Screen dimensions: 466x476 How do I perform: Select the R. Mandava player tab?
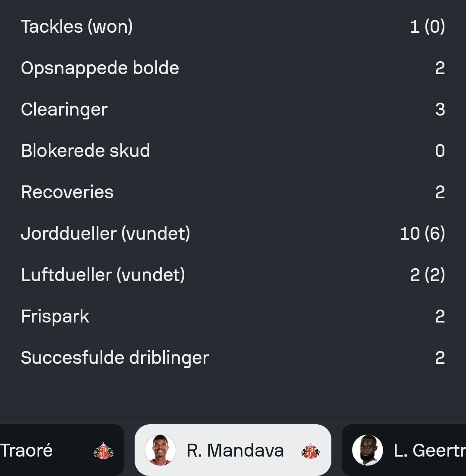(x=233, y=450)
